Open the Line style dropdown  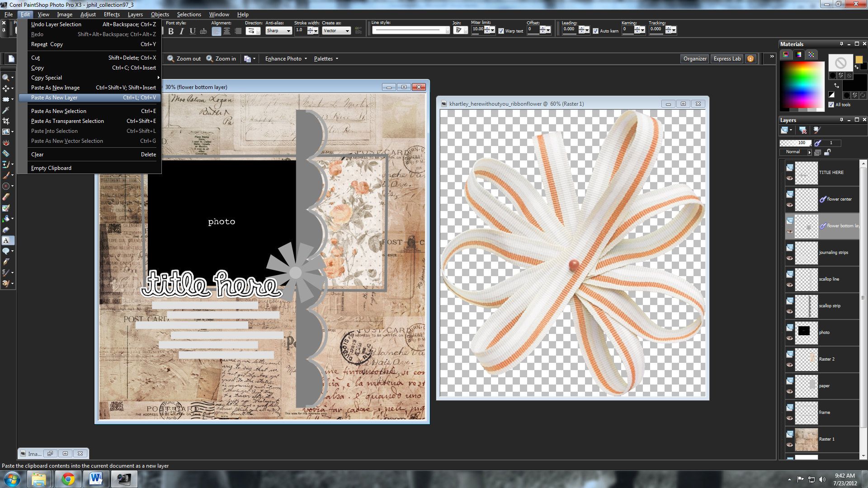[x=410, y=30]
